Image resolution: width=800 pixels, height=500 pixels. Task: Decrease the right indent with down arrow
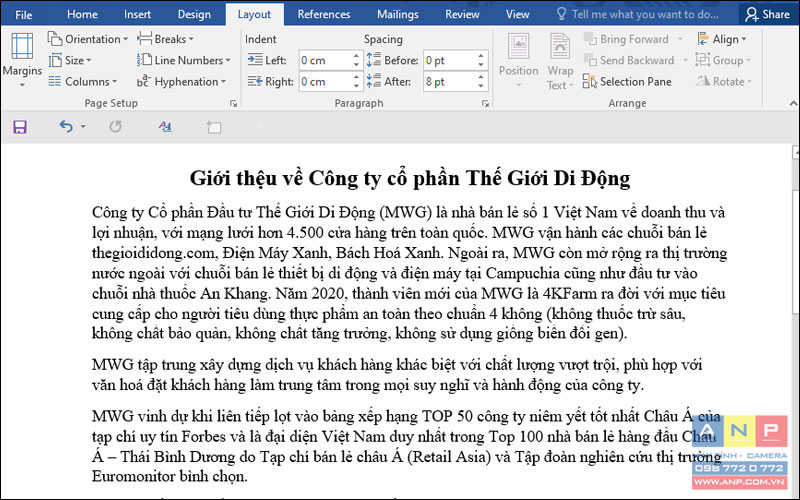point(357,86)
